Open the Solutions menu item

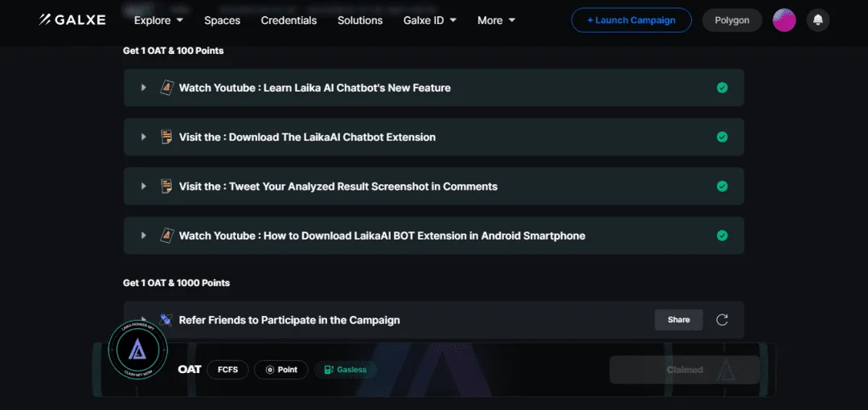(360, 21)
